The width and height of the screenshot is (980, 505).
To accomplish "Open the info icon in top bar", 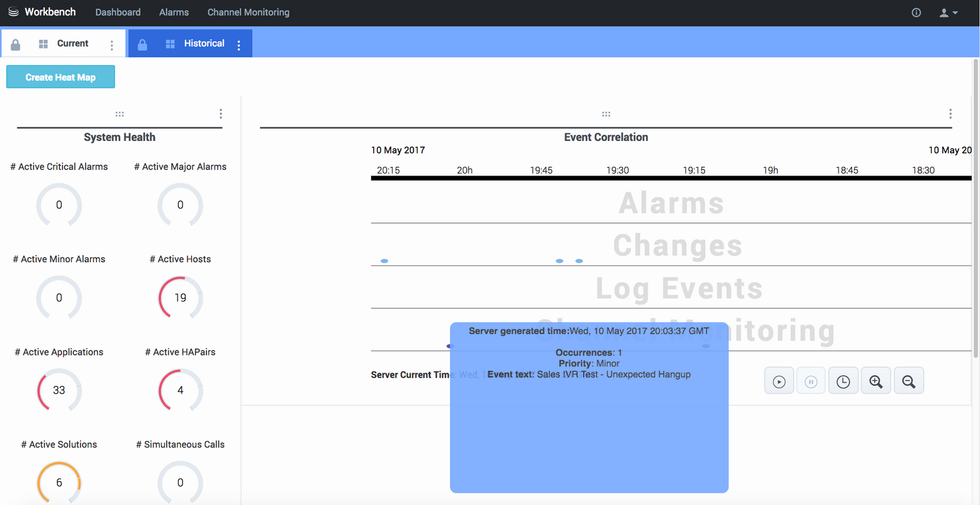I will tap(916, 12).
